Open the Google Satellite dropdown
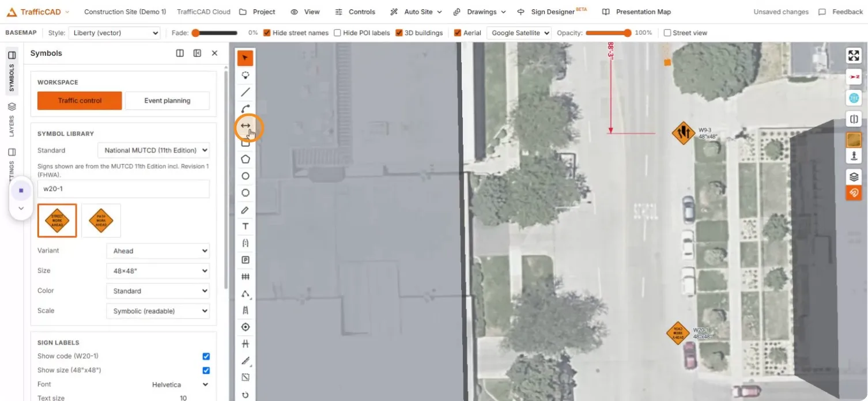This screenshot has height=401, width=868. point(519,33)
